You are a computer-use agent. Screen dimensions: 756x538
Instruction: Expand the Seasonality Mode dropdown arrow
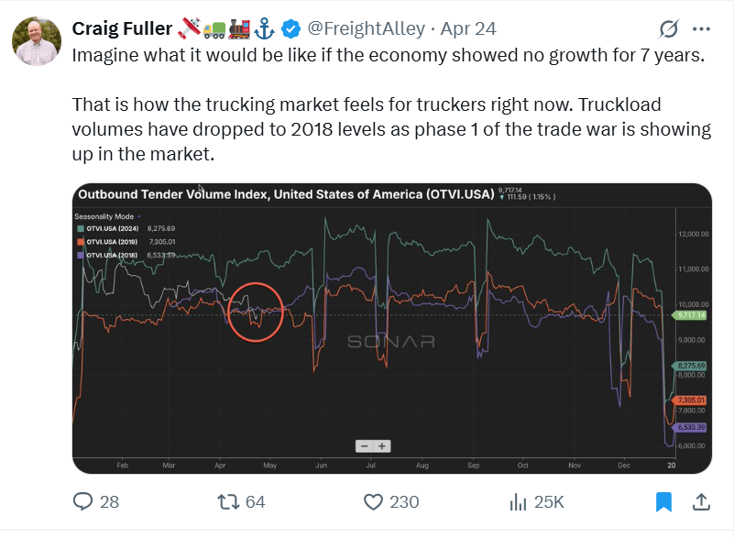(x=139, y=216)
